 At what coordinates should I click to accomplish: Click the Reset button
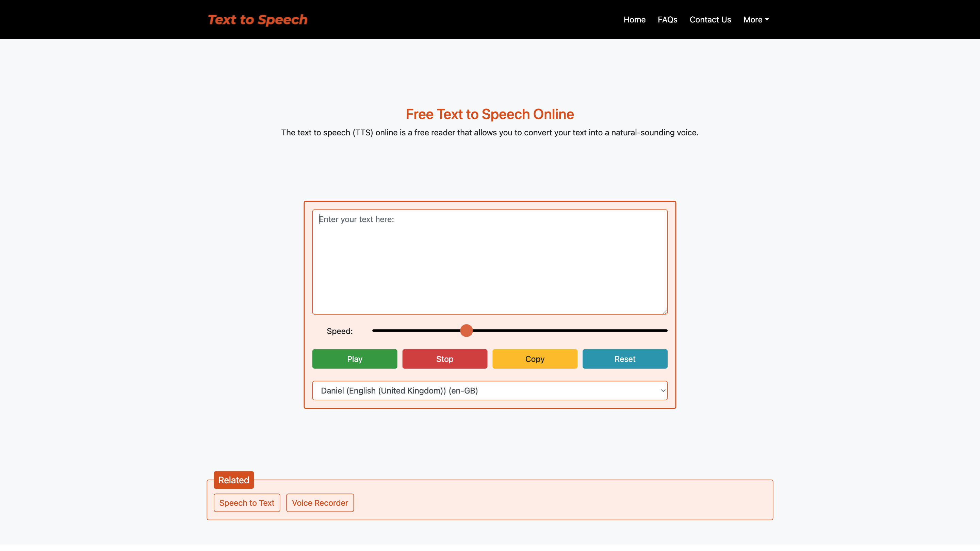pos(624,359)
